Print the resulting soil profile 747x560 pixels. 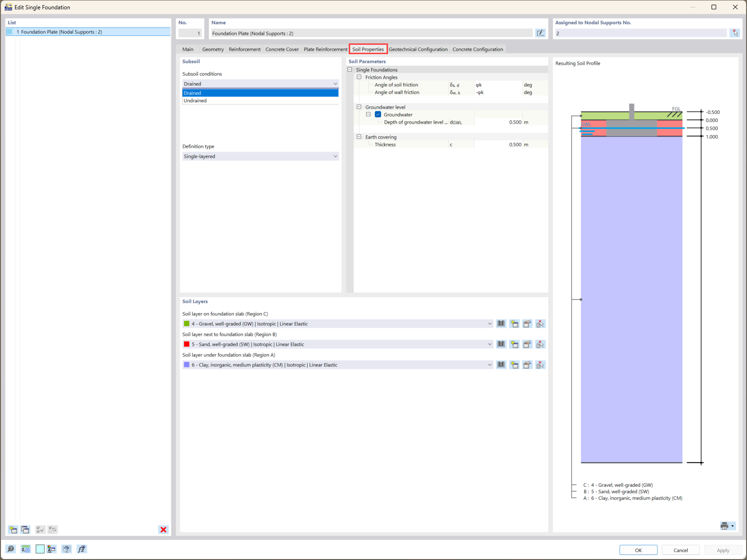[726, 525]
